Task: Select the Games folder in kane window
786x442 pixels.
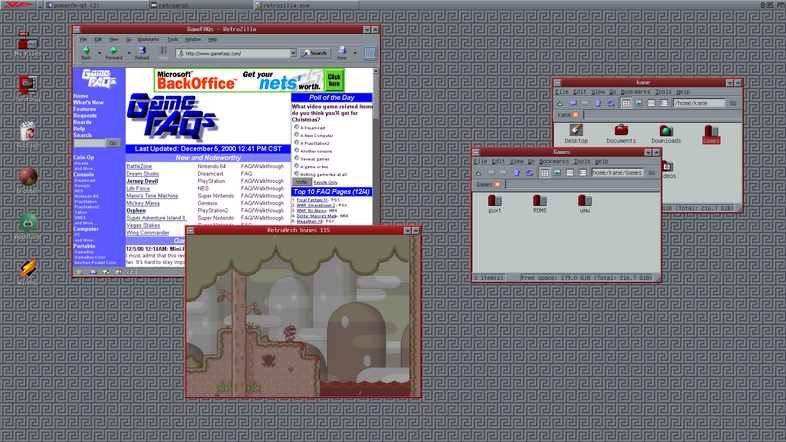Action: 711,134
